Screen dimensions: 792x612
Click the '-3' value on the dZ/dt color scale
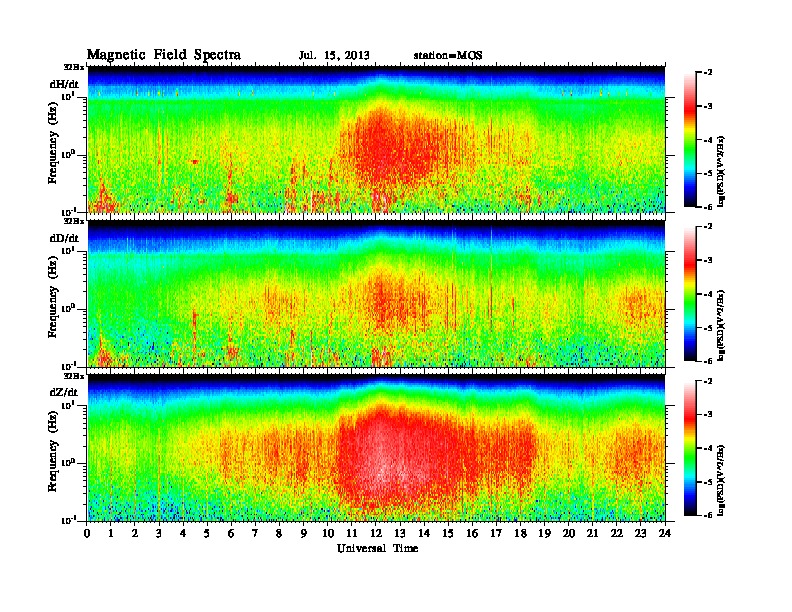pos(708,415)
